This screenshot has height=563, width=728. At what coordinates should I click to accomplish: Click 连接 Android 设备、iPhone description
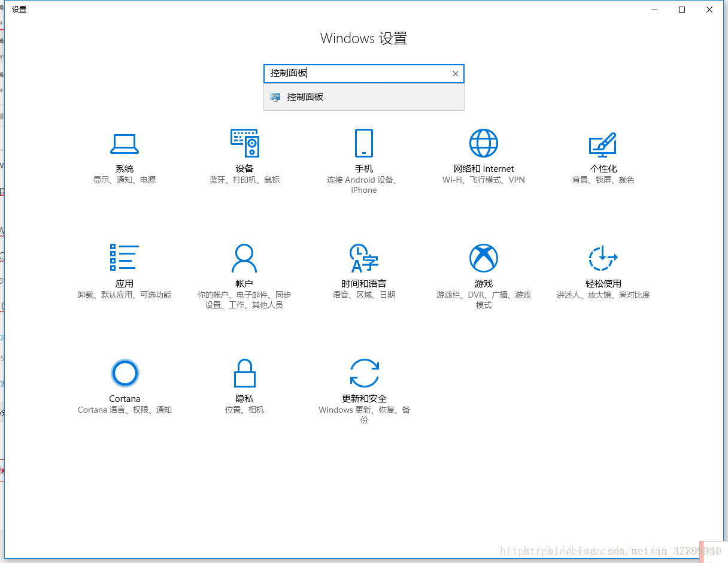pos(364,185)
